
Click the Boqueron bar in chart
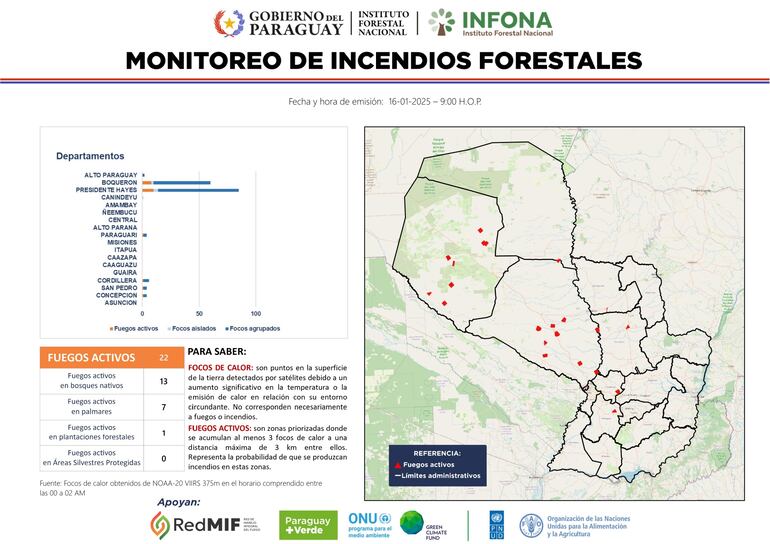181,182
